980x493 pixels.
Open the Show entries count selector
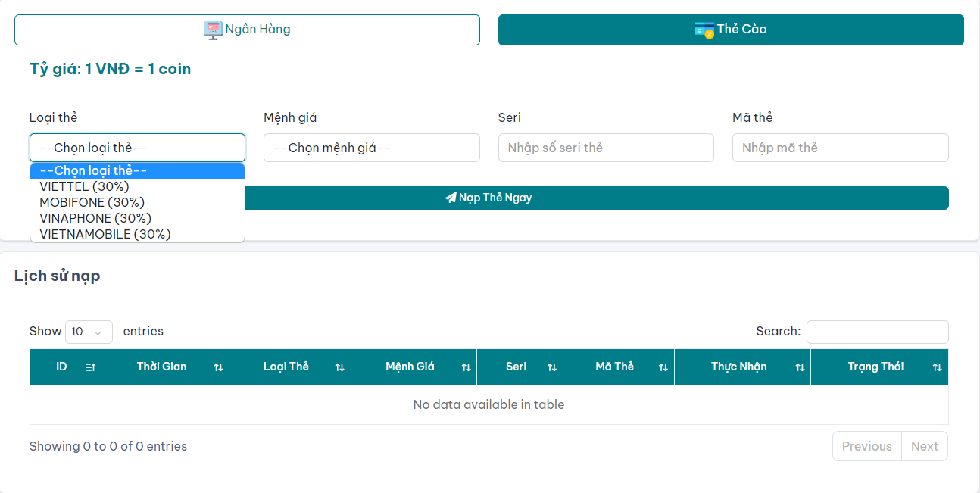pyautogui.click(x=89, y=332)
